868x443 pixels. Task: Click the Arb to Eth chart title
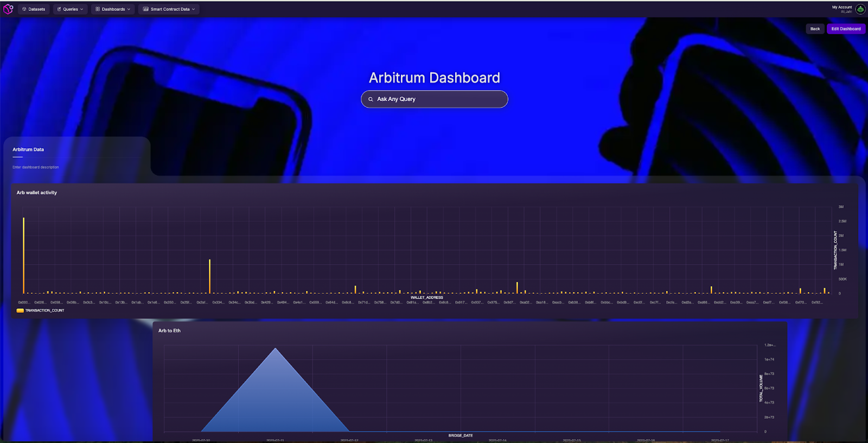click(169, 331)
